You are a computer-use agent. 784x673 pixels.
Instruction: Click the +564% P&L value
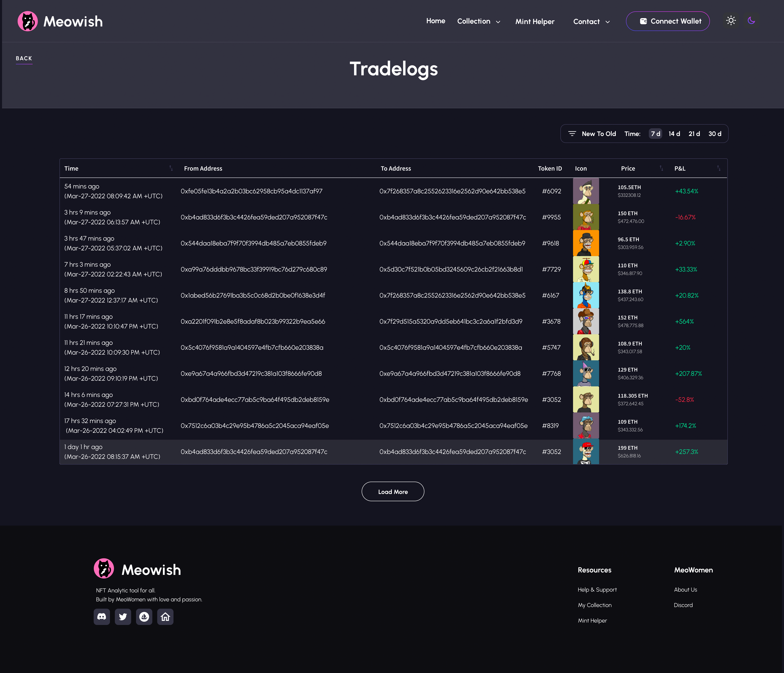coord(684,322)
